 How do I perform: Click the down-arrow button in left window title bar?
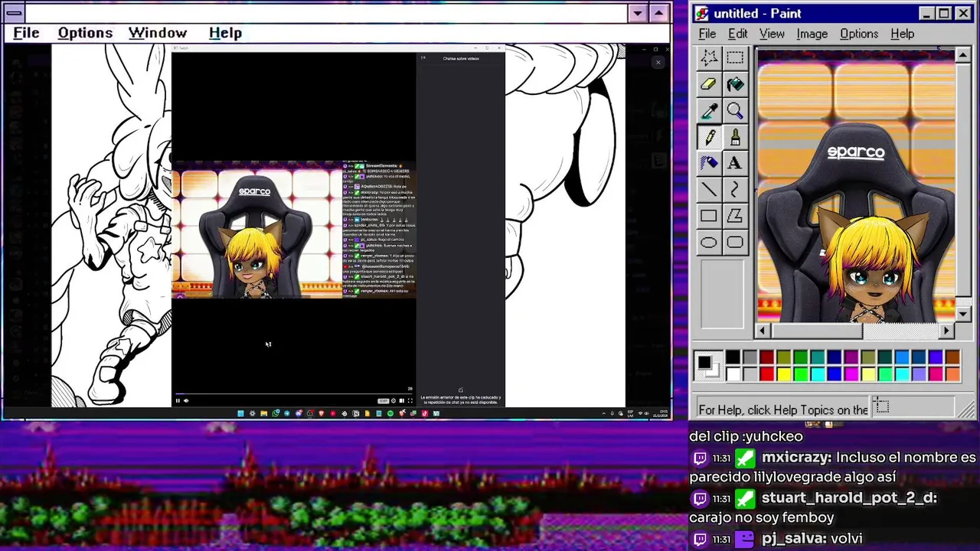click(638, 13)
